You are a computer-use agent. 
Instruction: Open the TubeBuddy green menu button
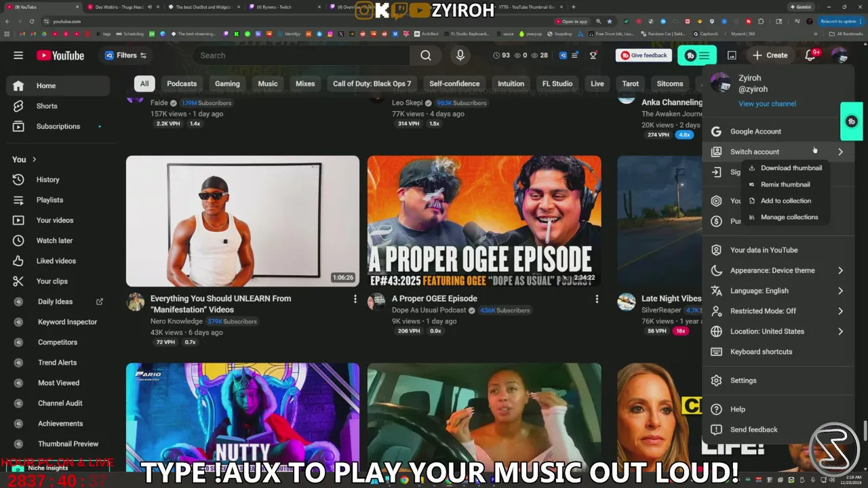(697, 56)
